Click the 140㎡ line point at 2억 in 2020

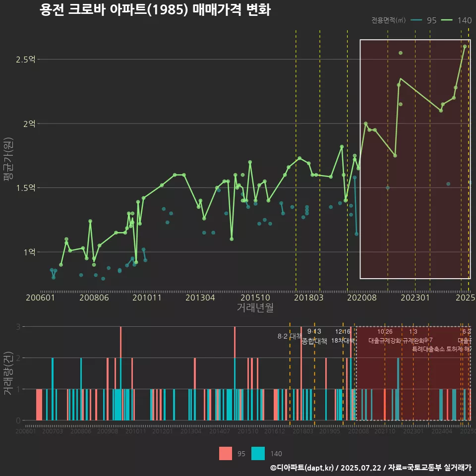(x=366, y=123)
